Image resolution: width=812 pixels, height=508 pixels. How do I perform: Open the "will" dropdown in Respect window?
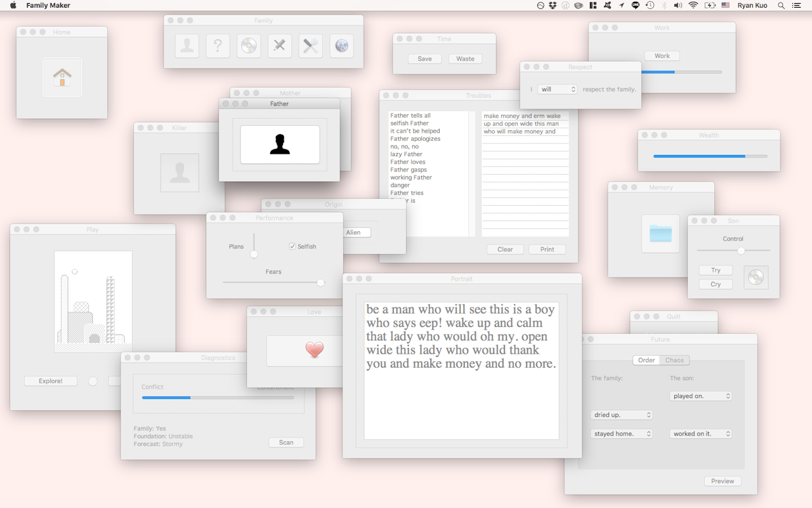tap(557, 90)
